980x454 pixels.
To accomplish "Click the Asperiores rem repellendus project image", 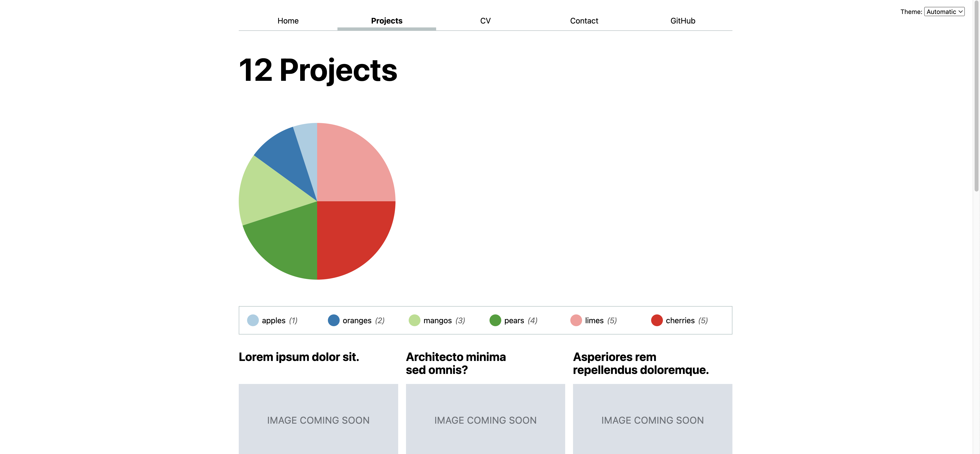I will 652,418.
